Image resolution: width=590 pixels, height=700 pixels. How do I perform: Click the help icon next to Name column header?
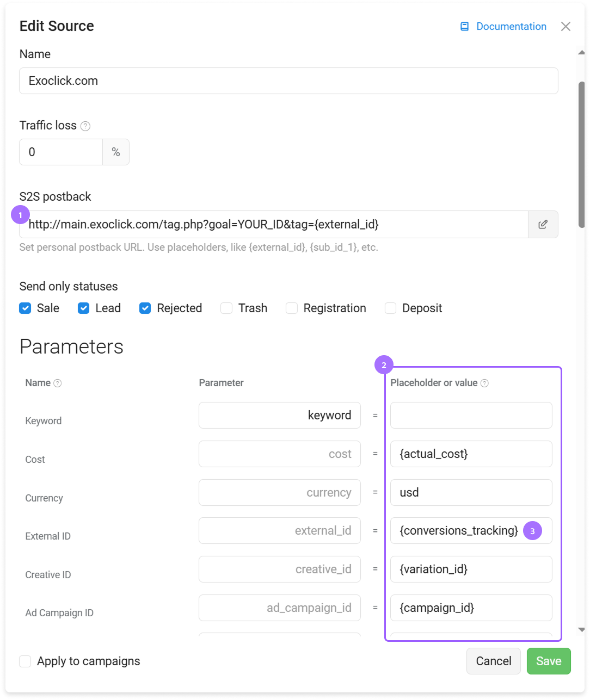coord(58,383)
